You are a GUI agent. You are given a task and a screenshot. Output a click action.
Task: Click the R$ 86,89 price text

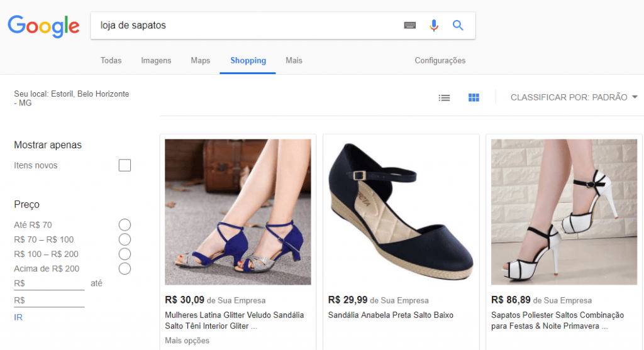(x=511, y=300)
